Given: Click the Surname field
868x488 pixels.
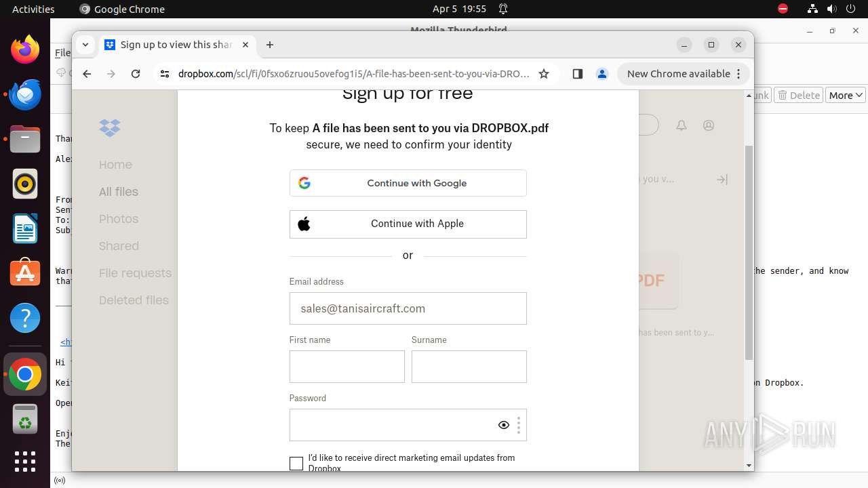Looking at the screenshot, I should [x=469, y=367].
